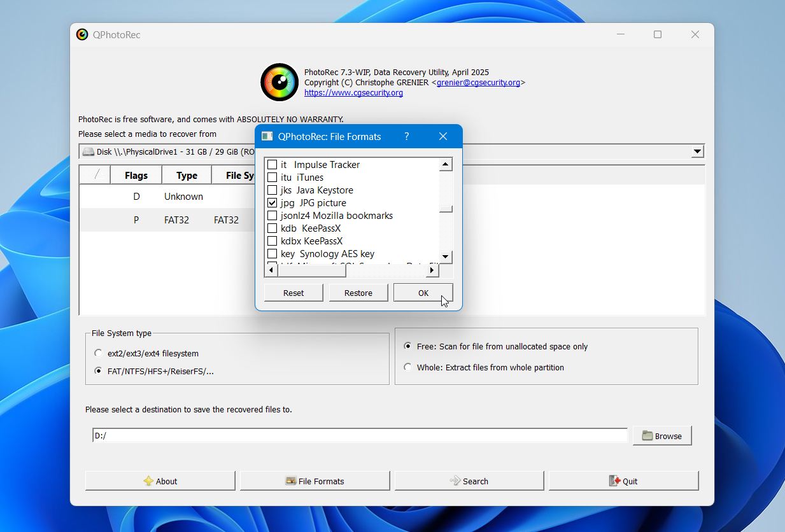The image size is (785, 532).
Task: Enable the jsonlz4 Mozilla bookmarks checkbox
Action: click(272, 215)
